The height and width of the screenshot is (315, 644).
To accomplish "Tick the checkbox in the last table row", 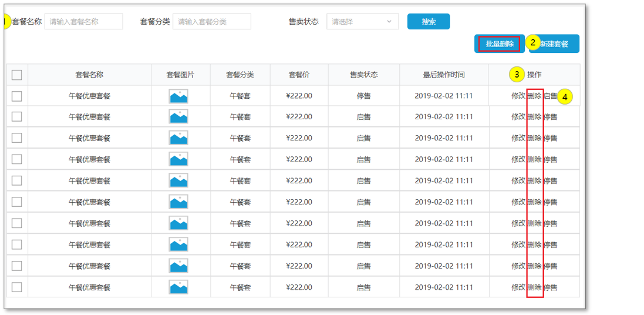I will (x=17, y=287).
